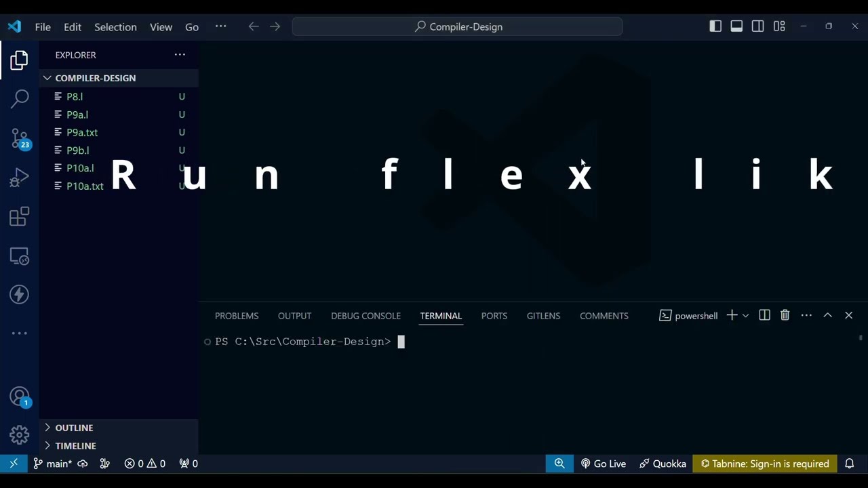The height and width of the screenshot is (488, 868).
Task: Show more menu bar items
Action: pyautogui.click(x=220, y=26)
